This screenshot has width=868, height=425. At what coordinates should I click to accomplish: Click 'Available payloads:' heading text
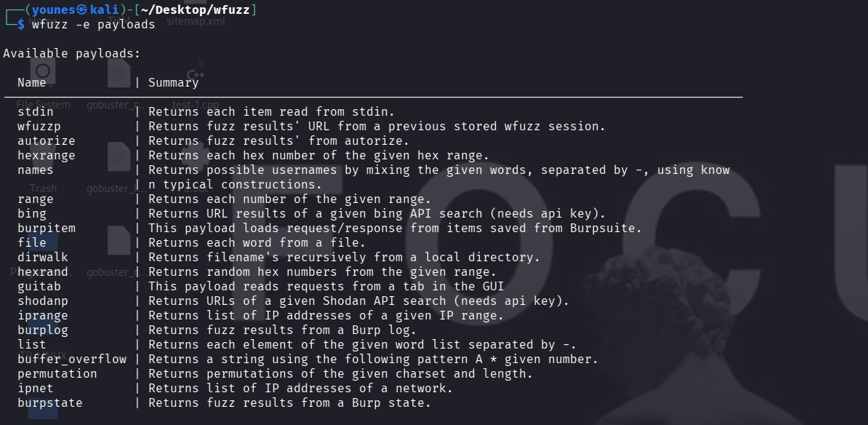point(72,53)
